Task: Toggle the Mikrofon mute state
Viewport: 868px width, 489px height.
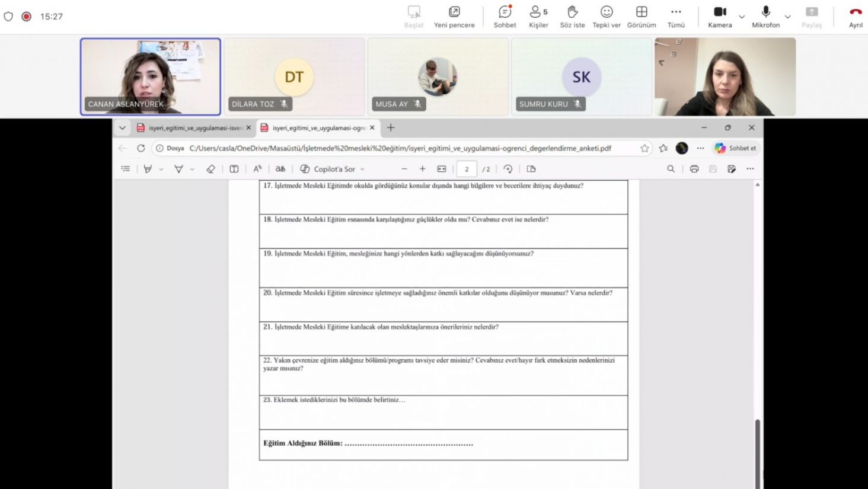Action: (x=765, y=17)
